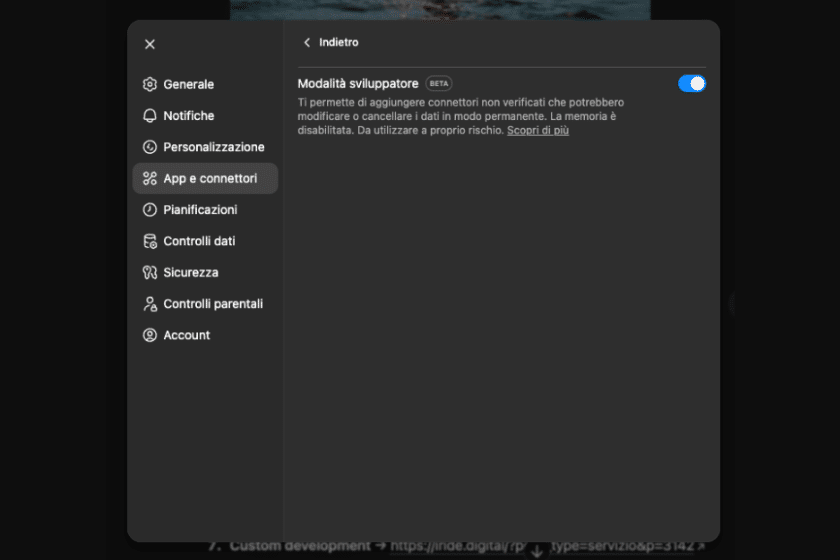Click the Controlli parentali person icon
Viewport: 840px width, 560px height.
point(149,304)
